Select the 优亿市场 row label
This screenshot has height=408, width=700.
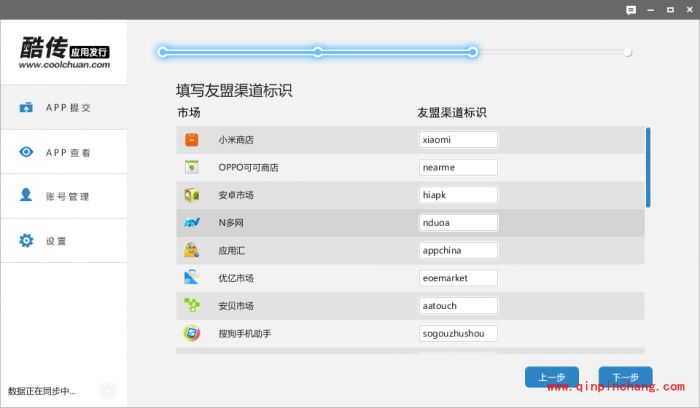(x=236, y=278)
